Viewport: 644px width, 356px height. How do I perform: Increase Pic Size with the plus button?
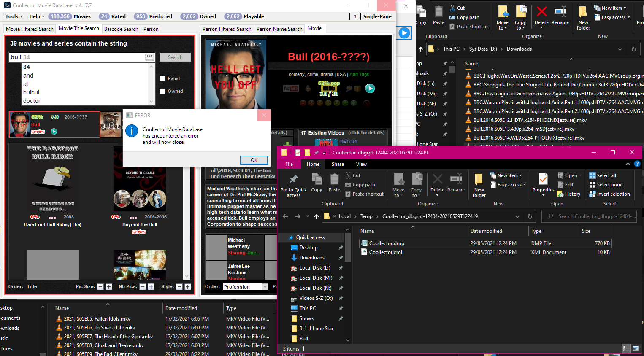(x=109, y=287)
